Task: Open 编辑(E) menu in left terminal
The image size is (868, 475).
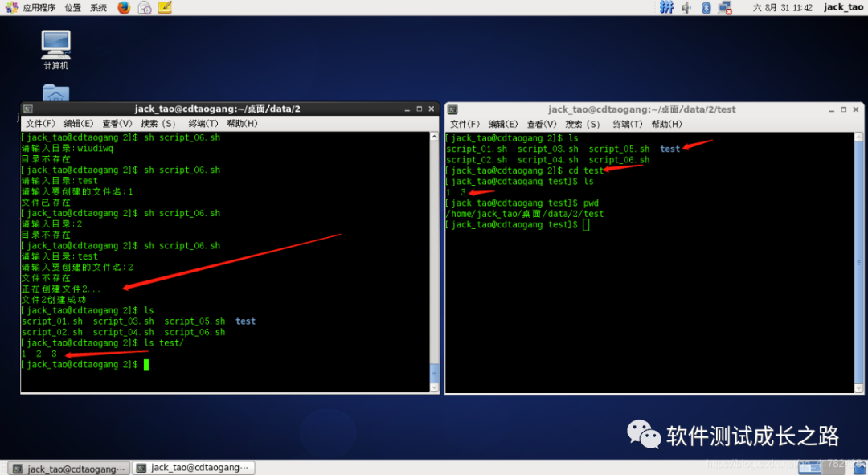Action: point(79,124)
